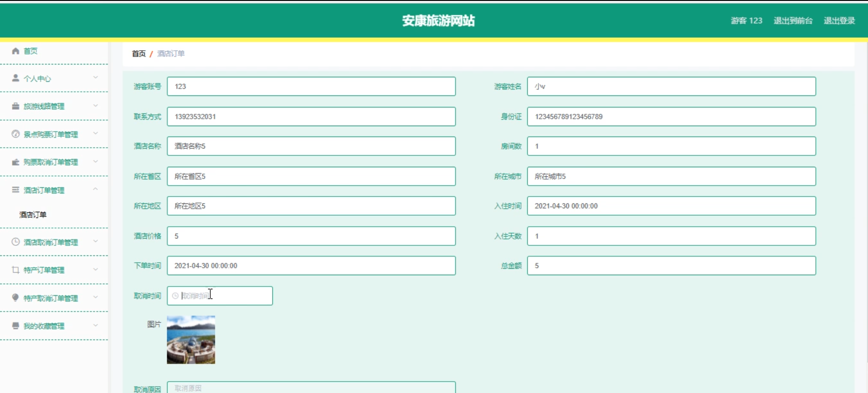Image resolution: width=868 pixels, height=393 pixels.
Task: Click the 退出到前台 link
Action: [793, 21]
